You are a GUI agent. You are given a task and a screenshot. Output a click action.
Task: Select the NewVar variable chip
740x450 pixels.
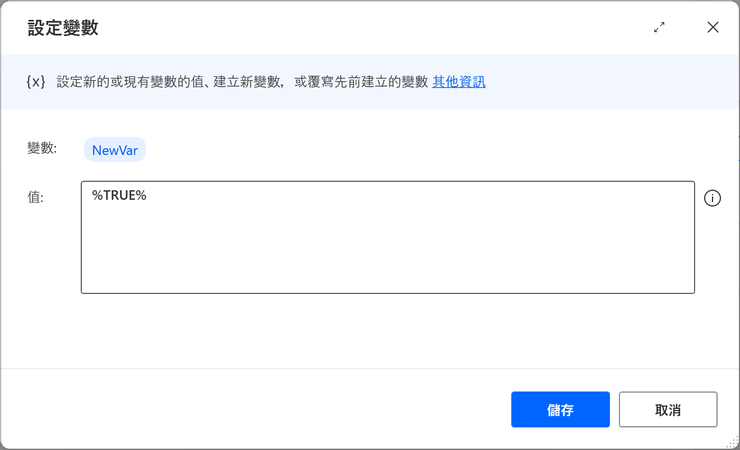pyautogui.click(x=115, y=150)
